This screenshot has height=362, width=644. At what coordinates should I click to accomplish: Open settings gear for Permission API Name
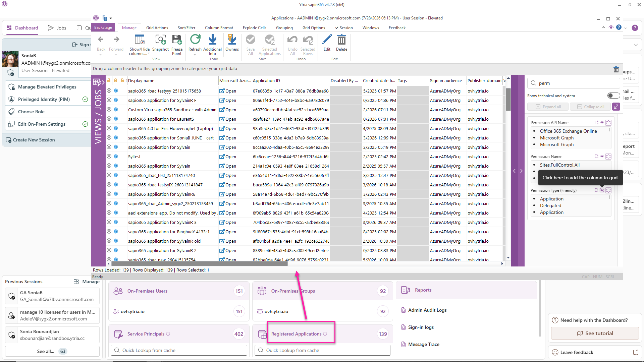608,123
